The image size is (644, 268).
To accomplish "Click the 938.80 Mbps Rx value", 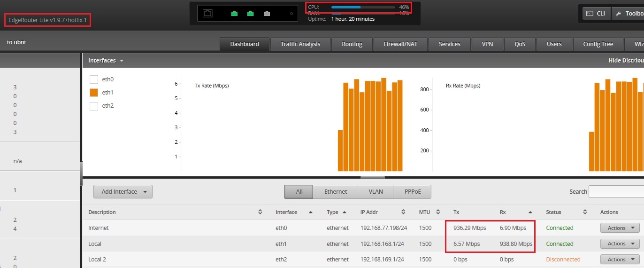I will 516,244.
